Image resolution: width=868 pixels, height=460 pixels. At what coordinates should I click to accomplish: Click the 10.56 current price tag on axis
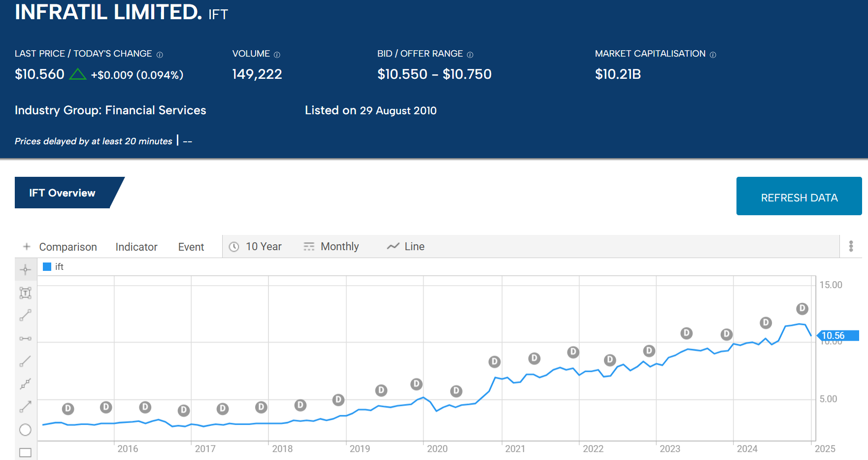pos(838,335)
